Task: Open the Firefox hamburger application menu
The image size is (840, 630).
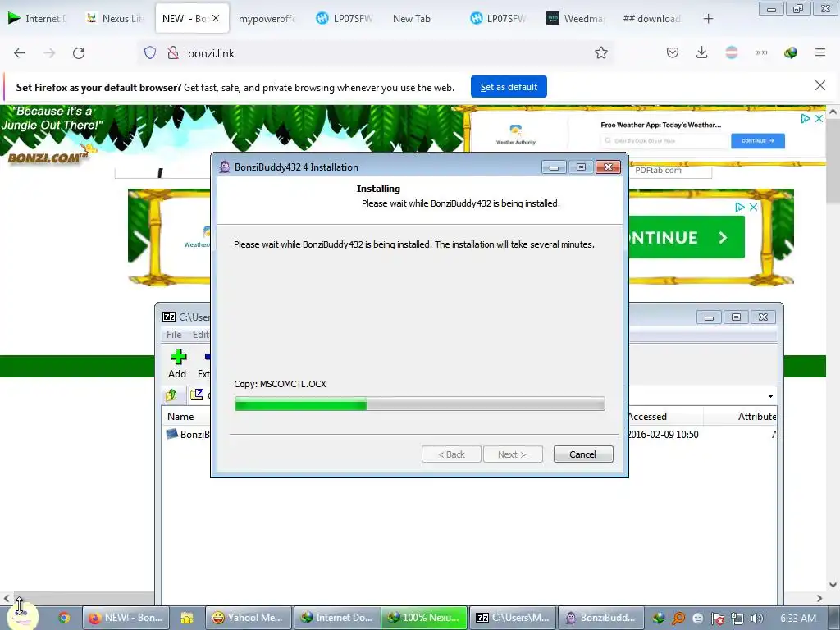Action: (x=820, y=53)
